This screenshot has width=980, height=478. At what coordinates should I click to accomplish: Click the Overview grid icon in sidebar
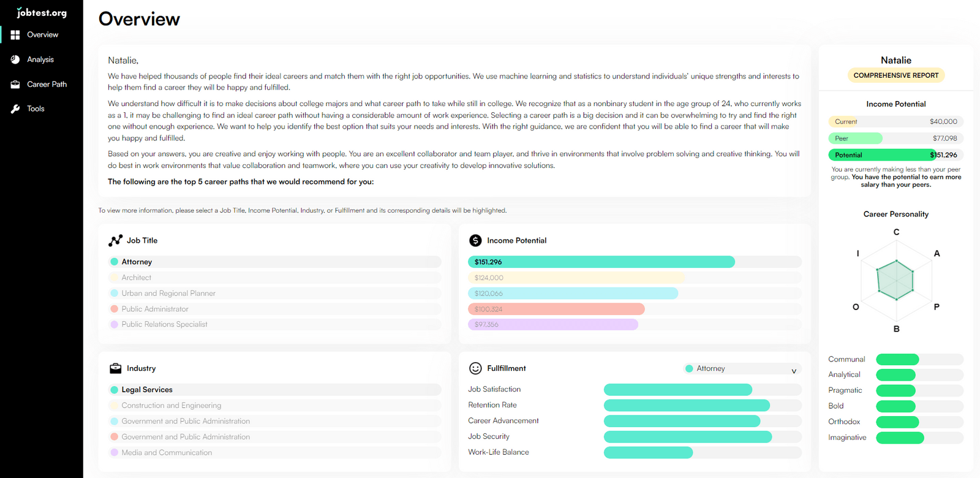pos(15,35)
